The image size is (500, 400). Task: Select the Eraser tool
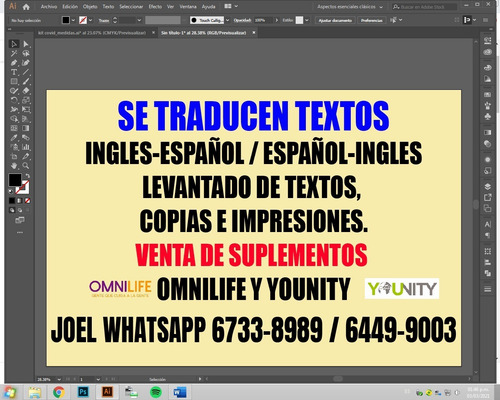[26, 91]
